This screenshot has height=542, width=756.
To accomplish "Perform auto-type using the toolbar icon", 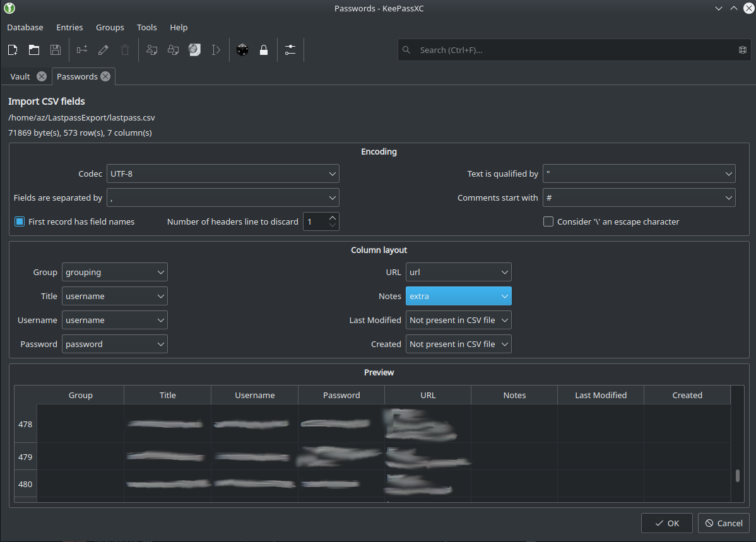I will coord(216,50).
